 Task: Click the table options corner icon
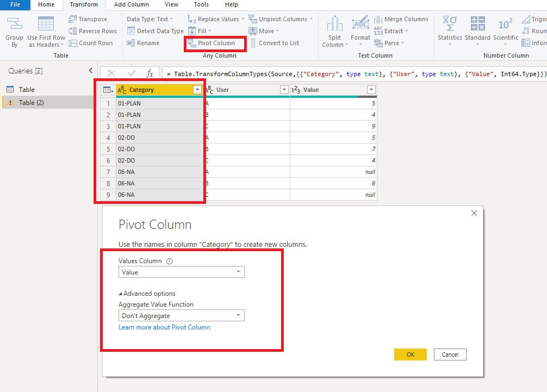[109, 90]
